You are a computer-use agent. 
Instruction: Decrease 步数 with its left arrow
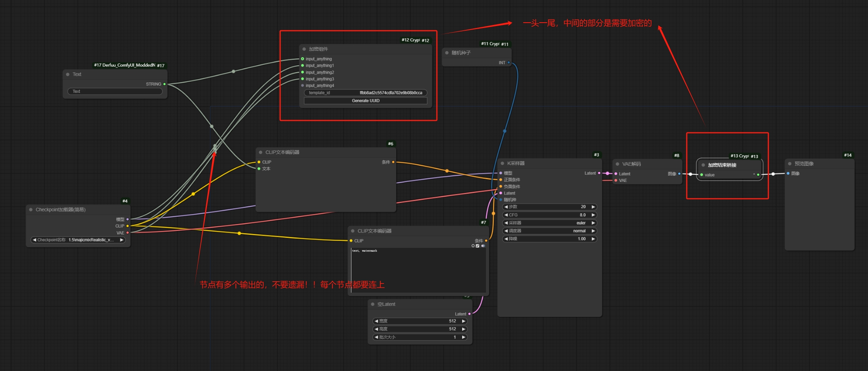(x=506, y=207)
